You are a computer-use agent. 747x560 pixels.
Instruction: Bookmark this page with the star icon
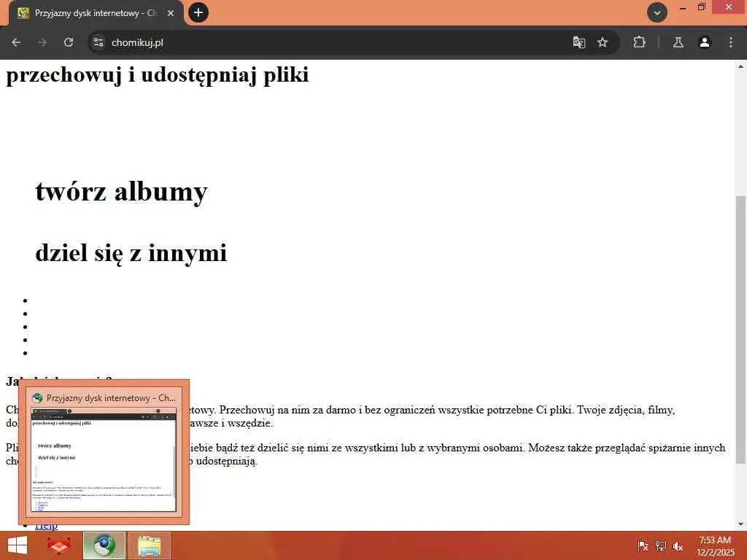(x=603, y=42)
